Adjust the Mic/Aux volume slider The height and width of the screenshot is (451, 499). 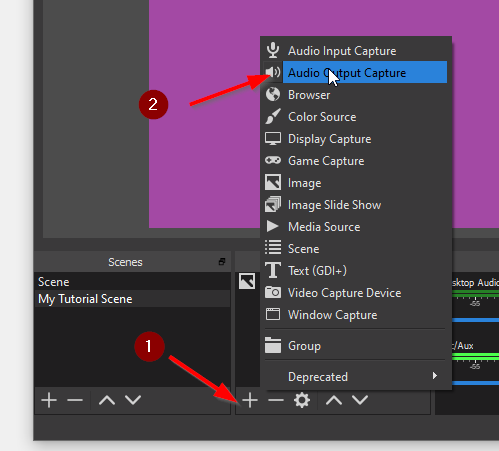(476, 383)
